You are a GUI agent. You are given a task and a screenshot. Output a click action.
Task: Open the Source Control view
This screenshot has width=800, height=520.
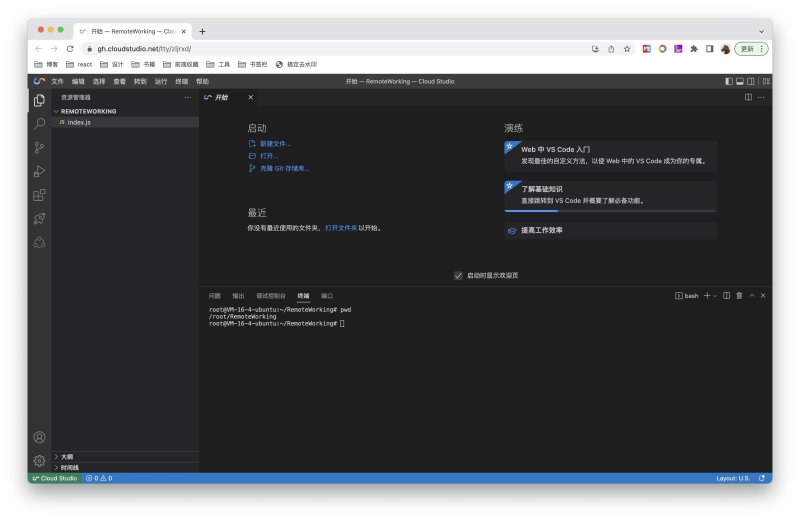[39, 147]
